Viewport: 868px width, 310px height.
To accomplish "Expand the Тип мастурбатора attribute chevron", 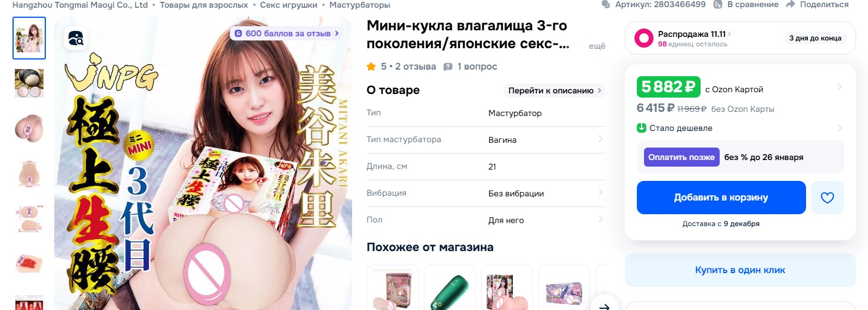I will [600, 140].
